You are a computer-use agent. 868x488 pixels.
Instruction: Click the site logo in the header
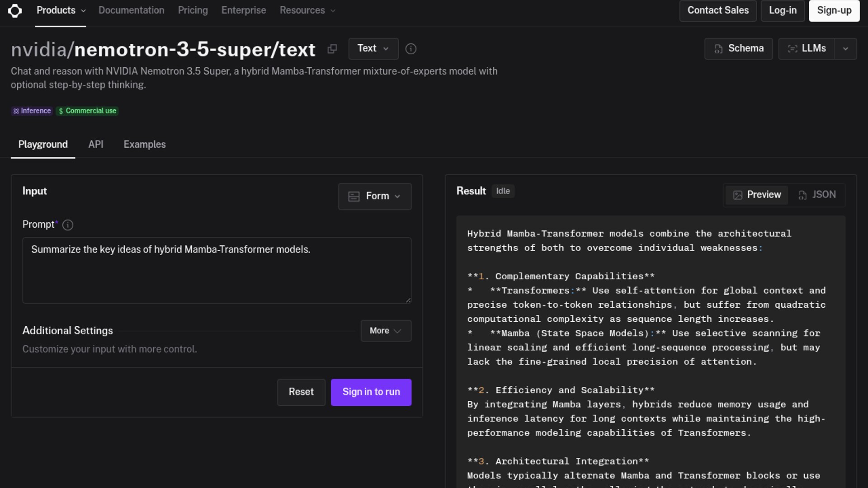[x=15, y=10]
